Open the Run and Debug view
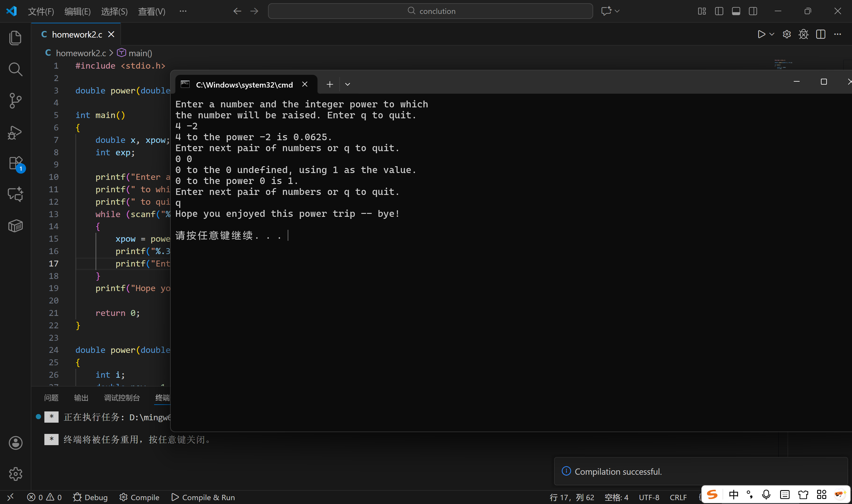 coord(15,133)
